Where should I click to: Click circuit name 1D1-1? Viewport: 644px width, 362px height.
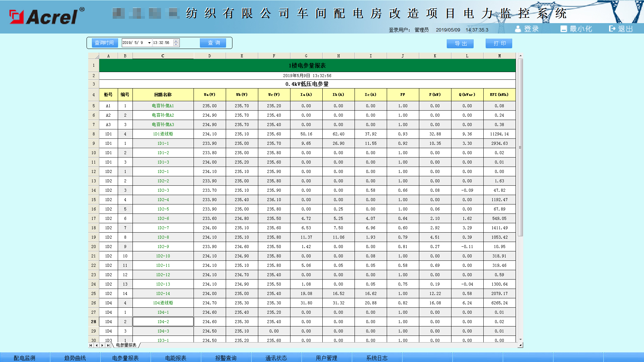point(163,143)
